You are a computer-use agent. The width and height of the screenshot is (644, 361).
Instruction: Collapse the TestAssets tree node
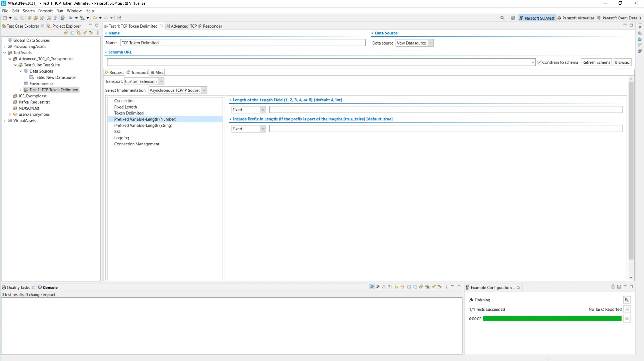pyautogui.click(x=4, y=53)
